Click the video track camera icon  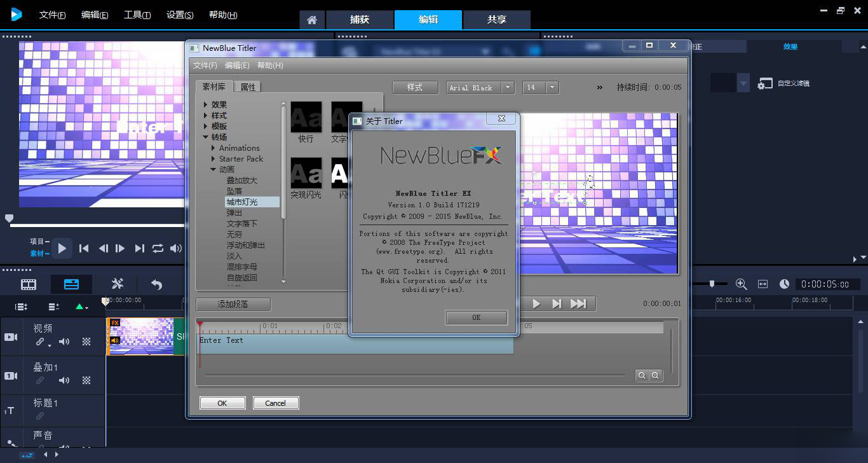[11, 337]
